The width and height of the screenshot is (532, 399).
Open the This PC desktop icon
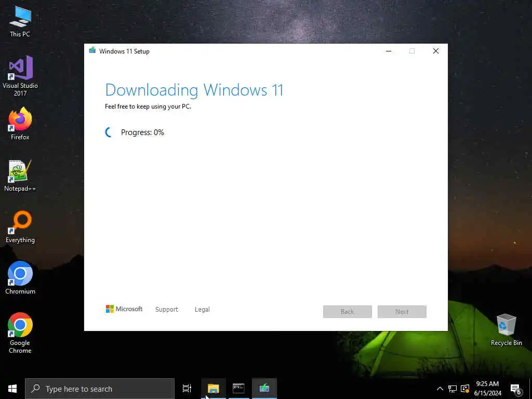[20, 22]
